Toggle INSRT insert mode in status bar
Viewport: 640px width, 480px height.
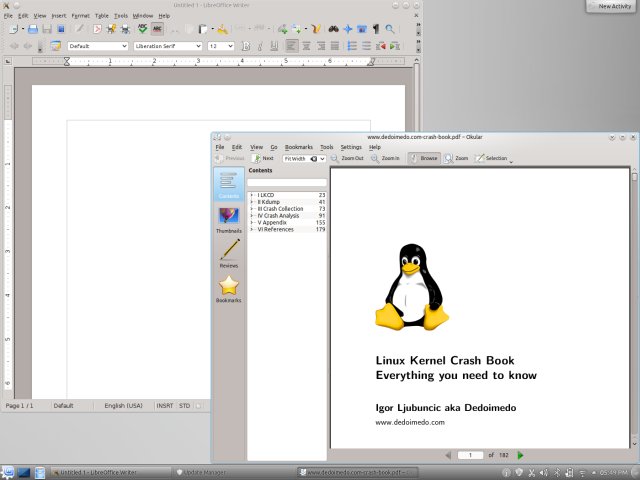[x=164, y=406]
